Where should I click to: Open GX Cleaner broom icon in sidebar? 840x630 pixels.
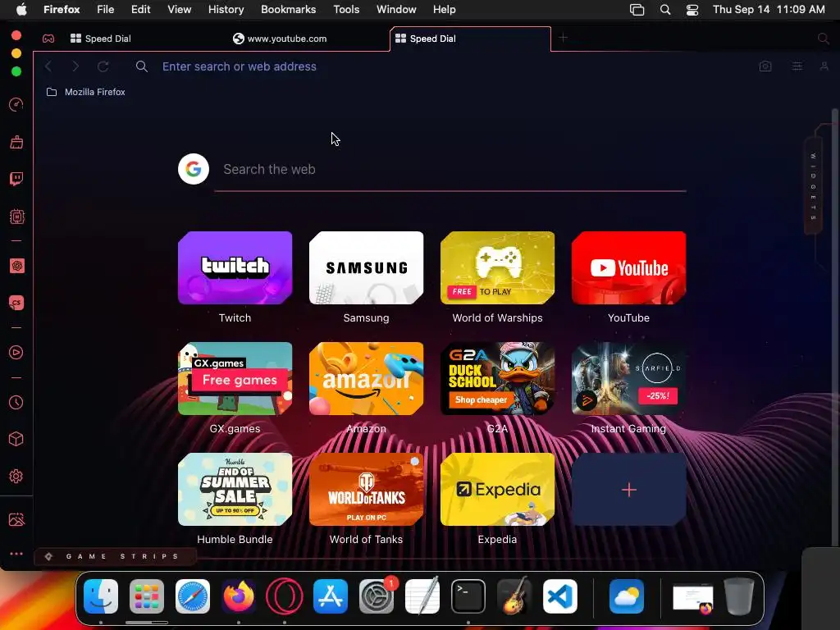(x=16, y=142)
